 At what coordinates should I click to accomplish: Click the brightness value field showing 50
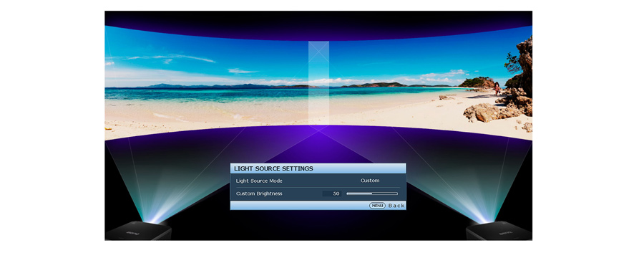[332, 193]
